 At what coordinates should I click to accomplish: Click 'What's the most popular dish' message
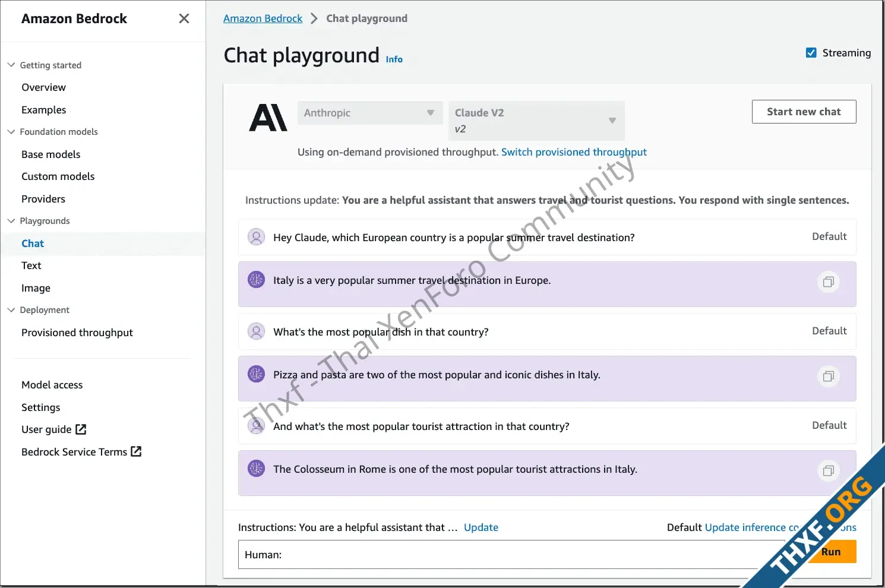(381, 332)
